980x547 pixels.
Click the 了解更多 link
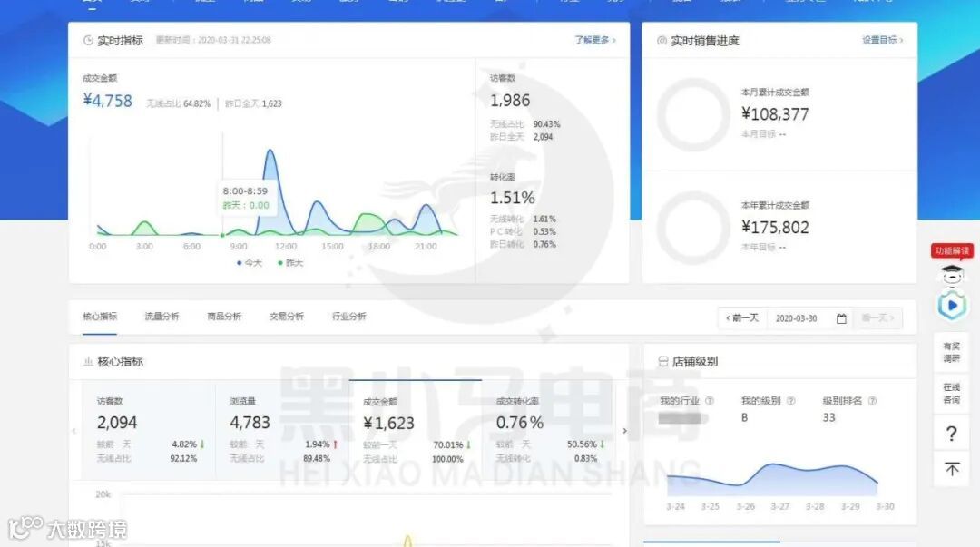click(595, 40)
